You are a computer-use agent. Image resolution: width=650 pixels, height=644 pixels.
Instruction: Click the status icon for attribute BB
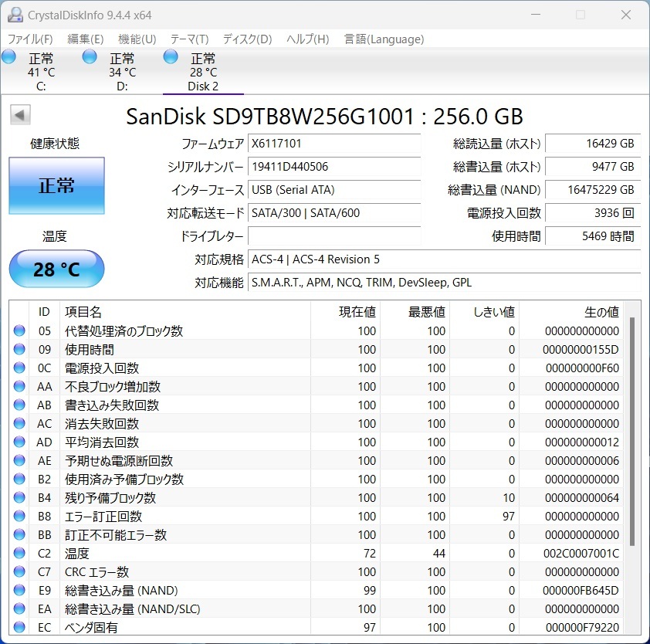coord(19,534)
